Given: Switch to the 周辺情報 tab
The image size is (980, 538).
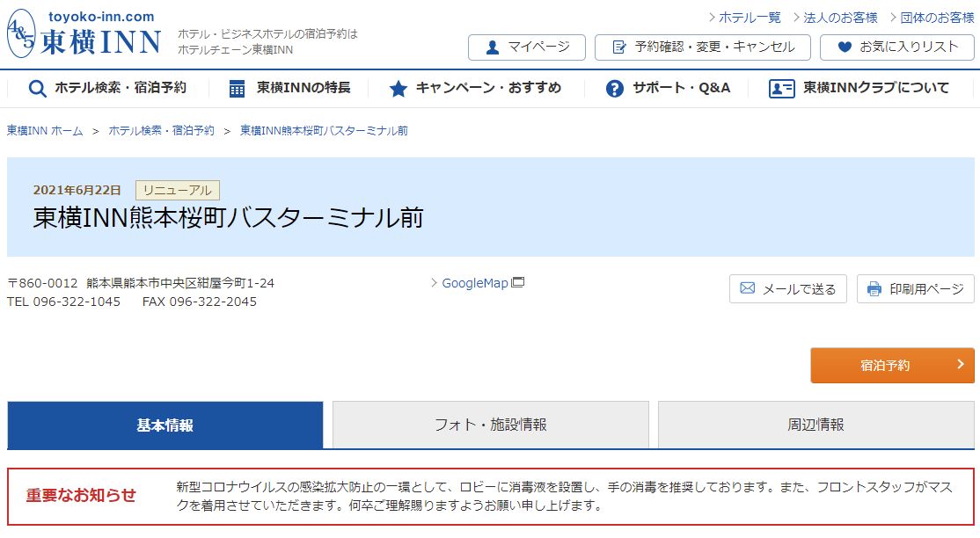Looking at the screenshot, I should click(x=816, y=425).
